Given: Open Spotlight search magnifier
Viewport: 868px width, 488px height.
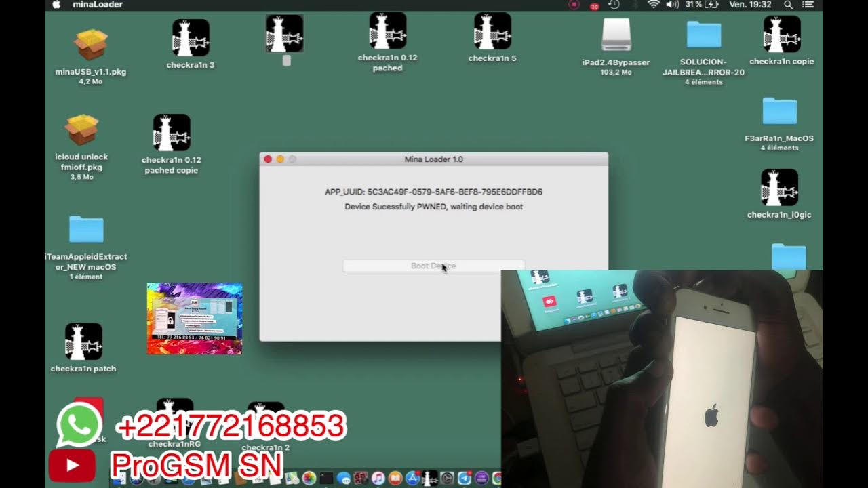Looking at the screenshot, I should tap(788, 5).
